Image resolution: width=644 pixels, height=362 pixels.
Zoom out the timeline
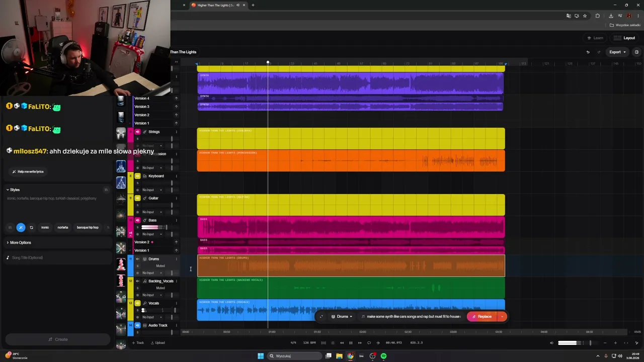(606, 343)
